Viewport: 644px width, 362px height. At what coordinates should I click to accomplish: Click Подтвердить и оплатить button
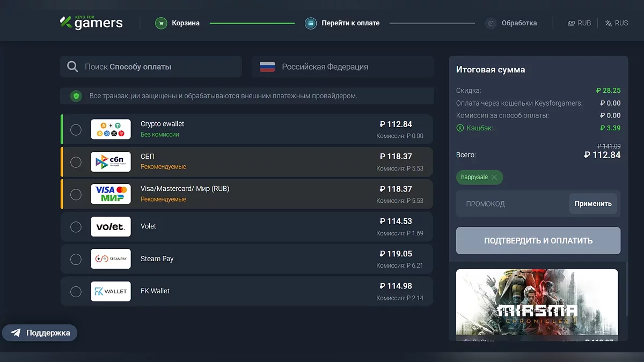click(538, 241)
